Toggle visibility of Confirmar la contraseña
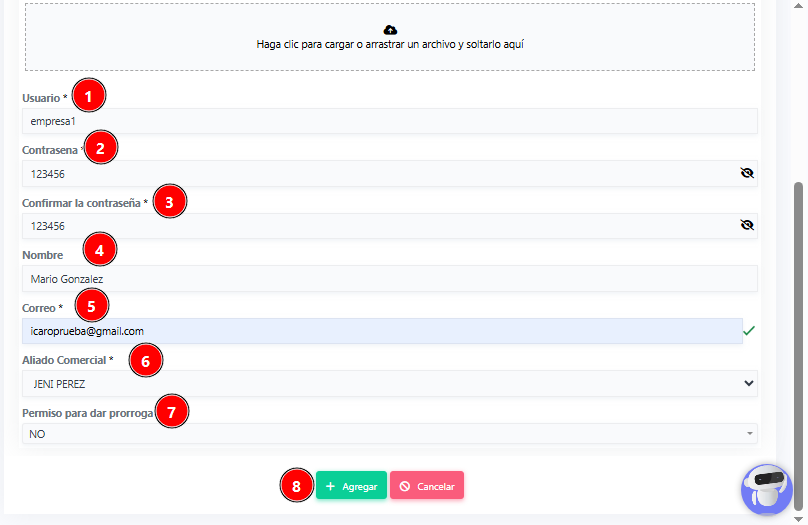 click(x=746, y=225)
